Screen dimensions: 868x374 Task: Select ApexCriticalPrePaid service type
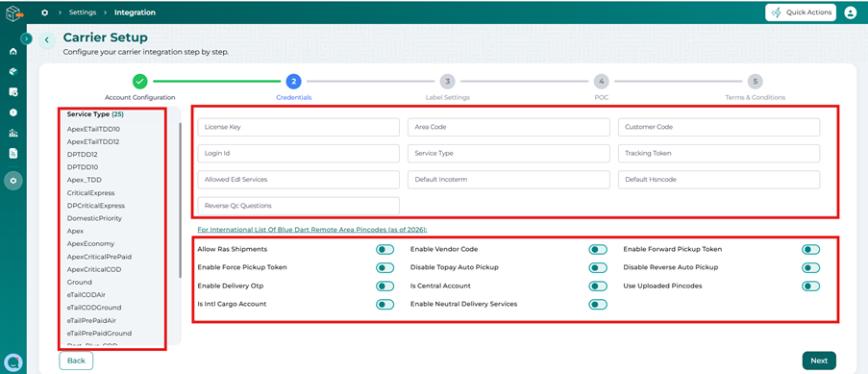99,257
